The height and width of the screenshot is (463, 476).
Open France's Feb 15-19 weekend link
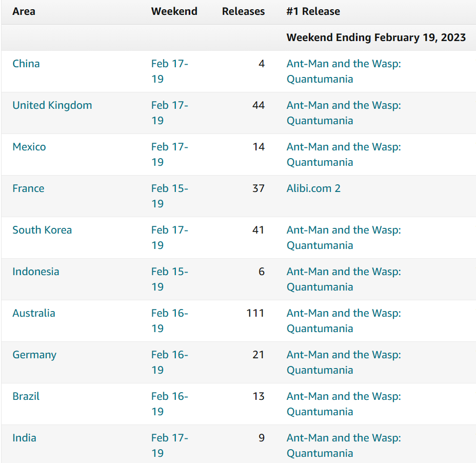click(x=169, y=196)
